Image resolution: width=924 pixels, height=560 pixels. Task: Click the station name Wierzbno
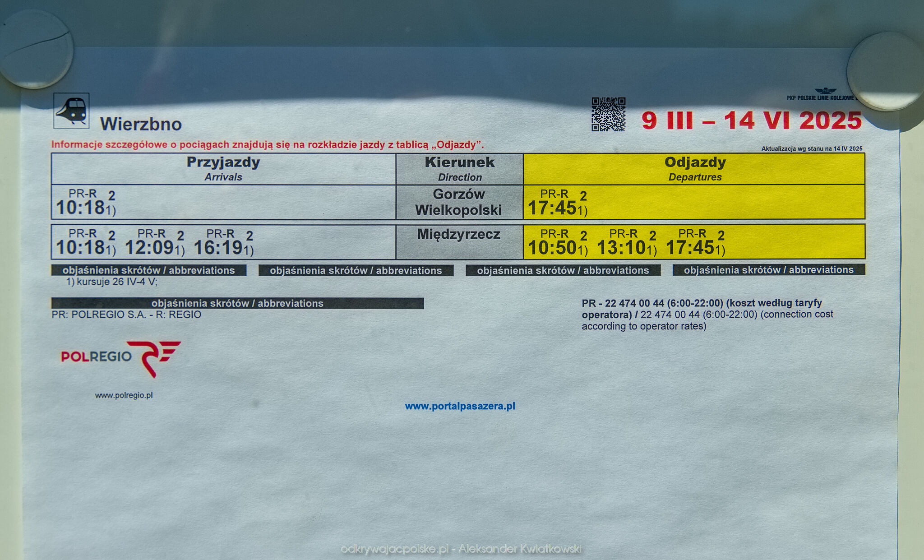(141, 124)
